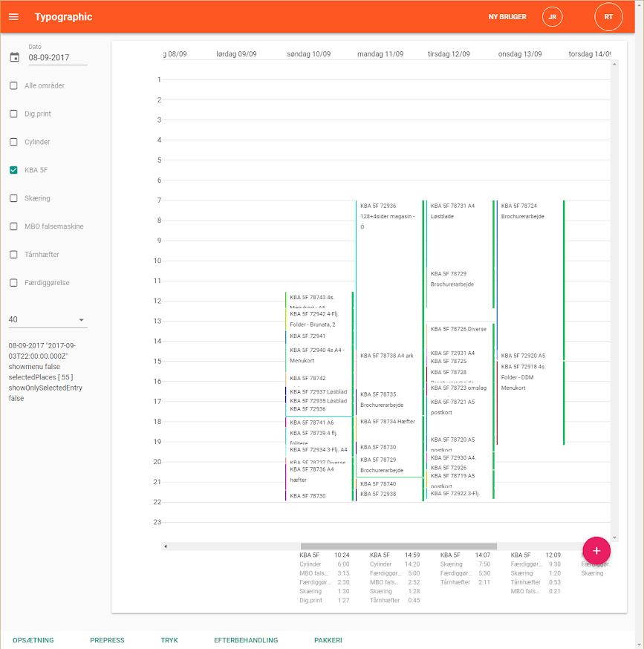Open entry 128+4sider magasin on Monday
The width and height of the screenshot is (644, 649).
(388, 275)
